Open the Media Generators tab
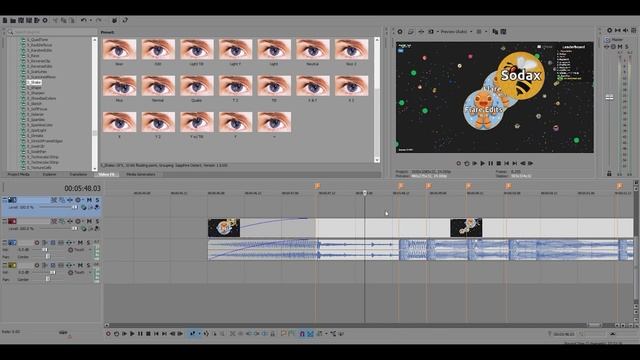Image resolution: width=640 pixels, height=360 pixels. 141,174
